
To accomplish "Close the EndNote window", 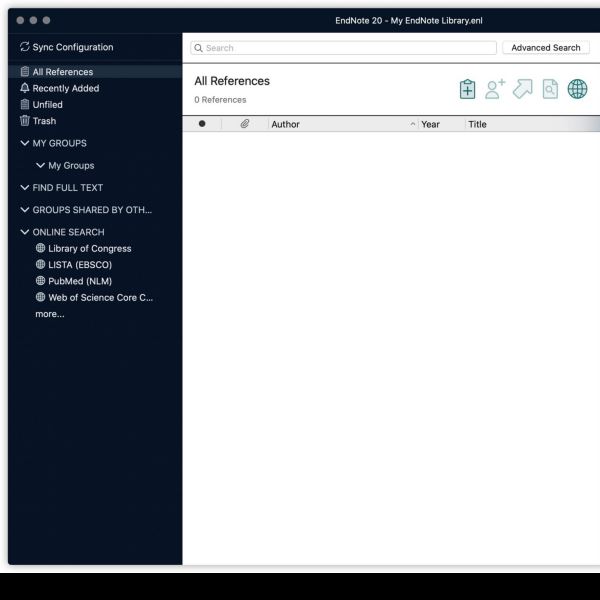I will click(20, 20).
